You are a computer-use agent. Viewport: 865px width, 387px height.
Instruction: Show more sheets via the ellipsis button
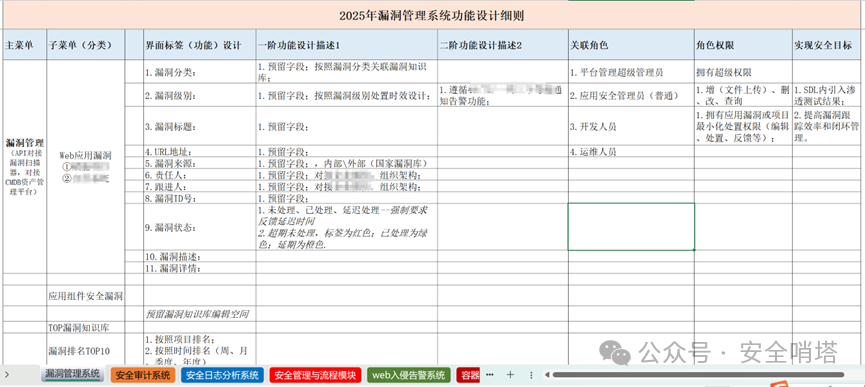click(x=490, y=375)
